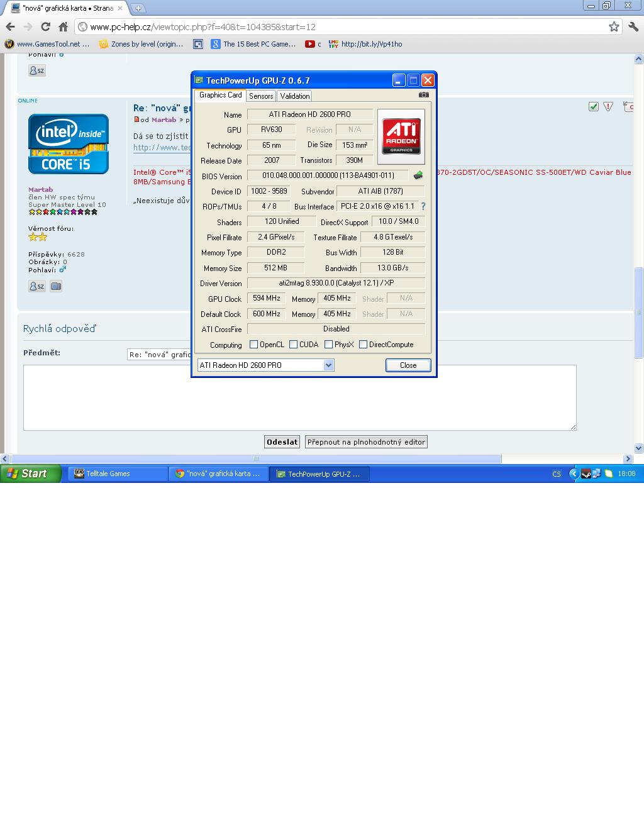The image size is (644, 815).
Task: Switch to Chrome taskbar item
Action: [x=218, y=474]
